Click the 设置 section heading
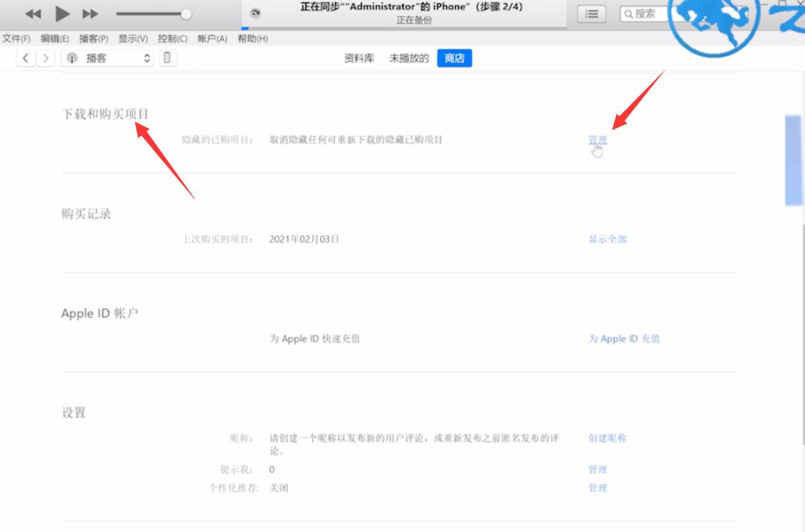This screenshot has height=532, width=805. point(74,413)
